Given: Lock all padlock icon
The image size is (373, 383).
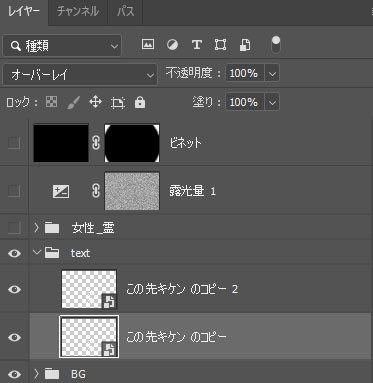Looking at the screenshot, I should pos(140,102).
